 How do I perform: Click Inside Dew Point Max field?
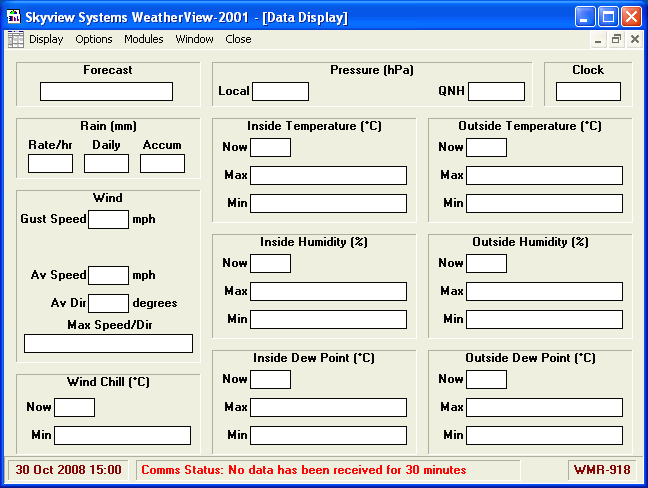328,407
